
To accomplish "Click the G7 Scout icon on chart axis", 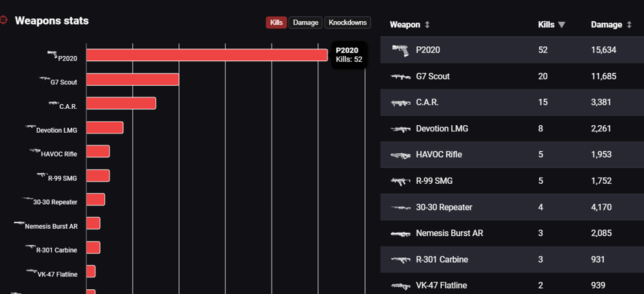I will coord(45,78).
